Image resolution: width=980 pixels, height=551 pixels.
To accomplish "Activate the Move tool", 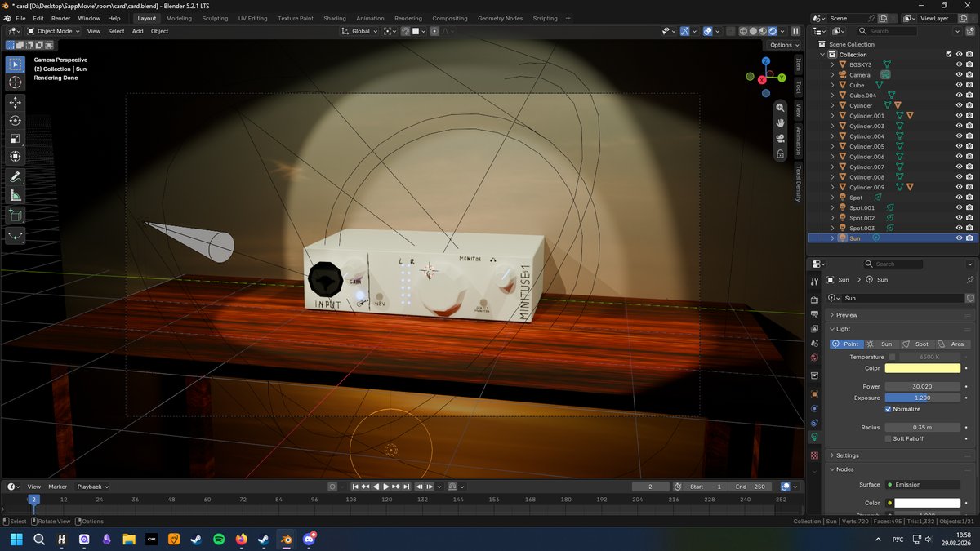I will tap(16, 102).
